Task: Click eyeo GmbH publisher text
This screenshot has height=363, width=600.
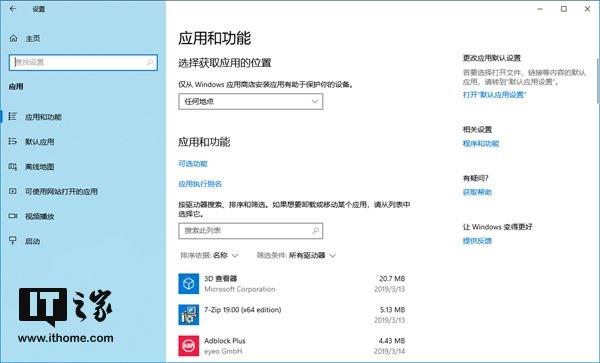Action: coord(223,351)
